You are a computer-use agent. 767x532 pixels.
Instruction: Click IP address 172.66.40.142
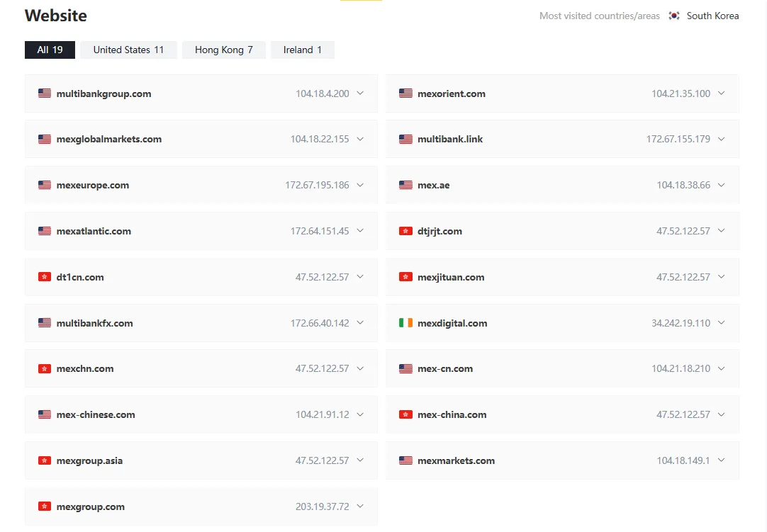pos(320,323)
